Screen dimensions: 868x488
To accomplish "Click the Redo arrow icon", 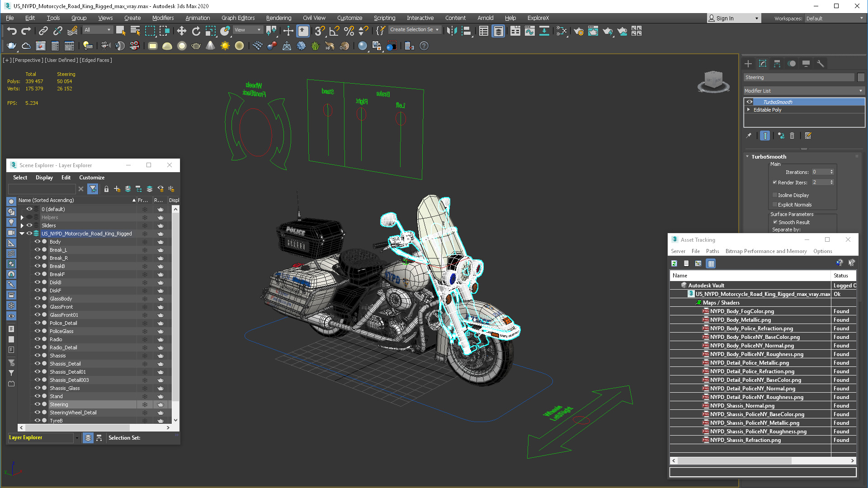I will 26,31.
